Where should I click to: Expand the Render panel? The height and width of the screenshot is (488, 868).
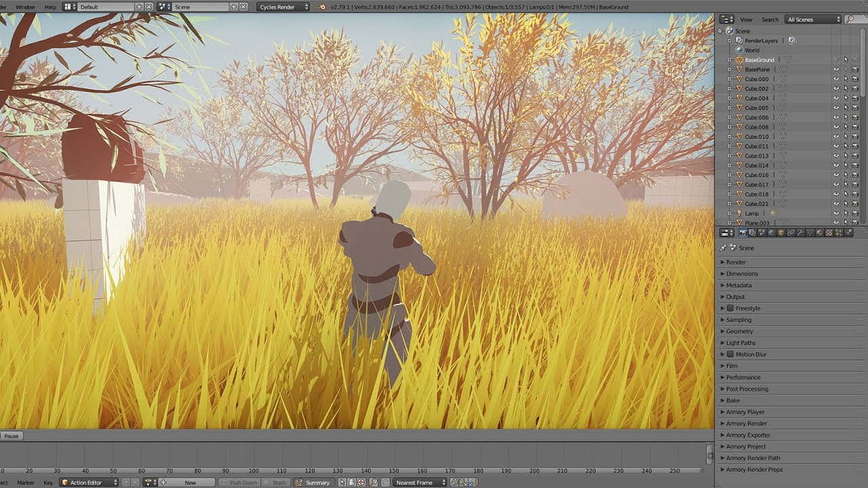(791, 262)
